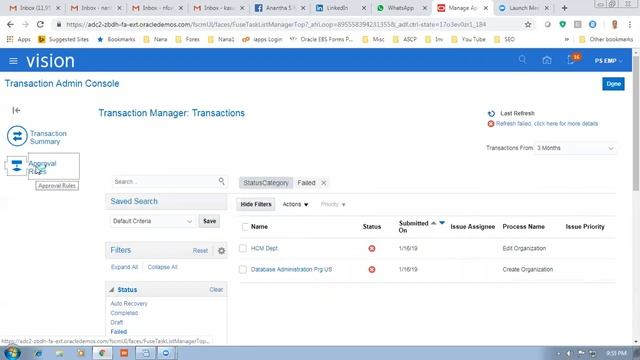Check the HCM Dept row checkbox

[x=243, y=248]
